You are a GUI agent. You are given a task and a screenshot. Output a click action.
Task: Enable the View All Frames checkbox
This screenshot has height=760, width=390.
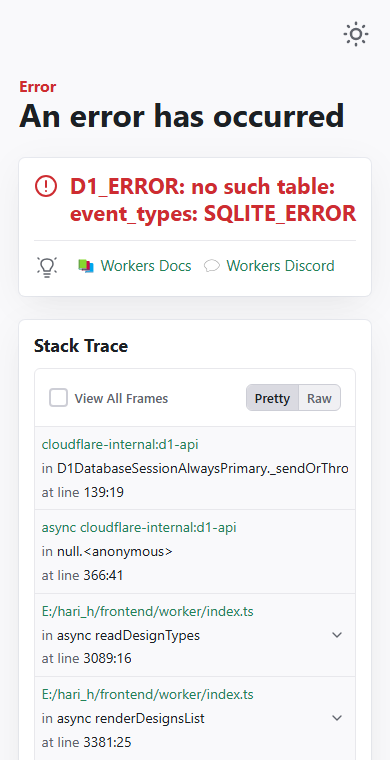(x=59, y=398)
